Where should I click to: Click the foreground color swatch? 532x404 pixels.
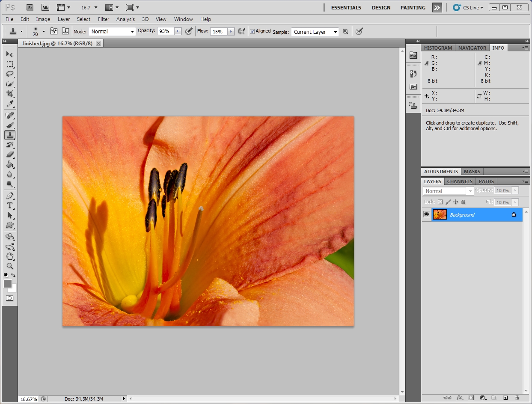(8, 284)
